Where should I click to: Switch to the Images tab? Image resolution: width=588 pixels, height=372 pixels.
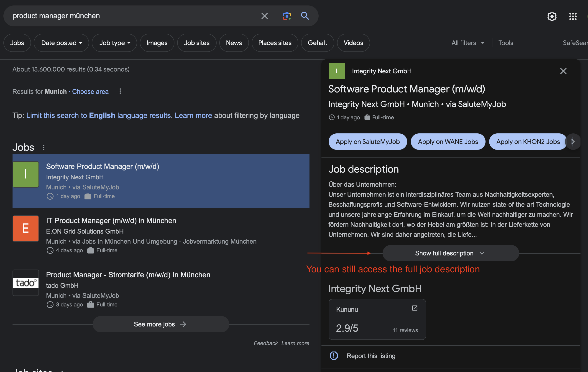157,43
